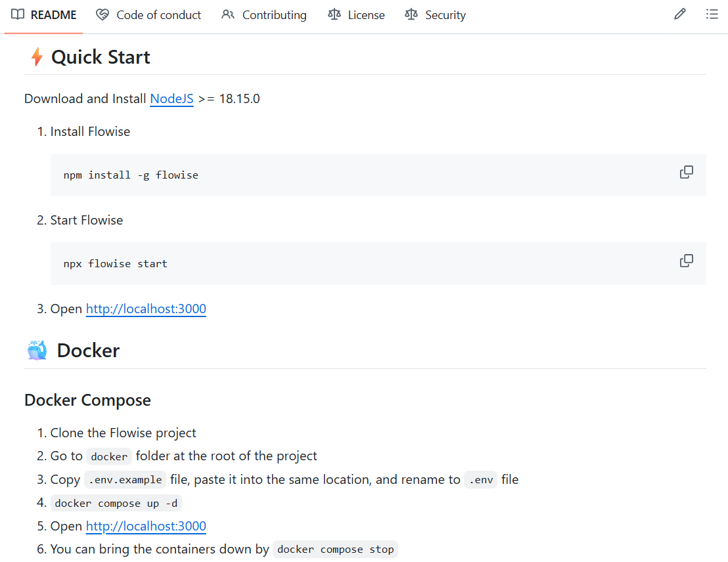Click 'docker compose stop' inline code
Image resolution: width=728 pixels, height=562 pixels.
(335, 549)
